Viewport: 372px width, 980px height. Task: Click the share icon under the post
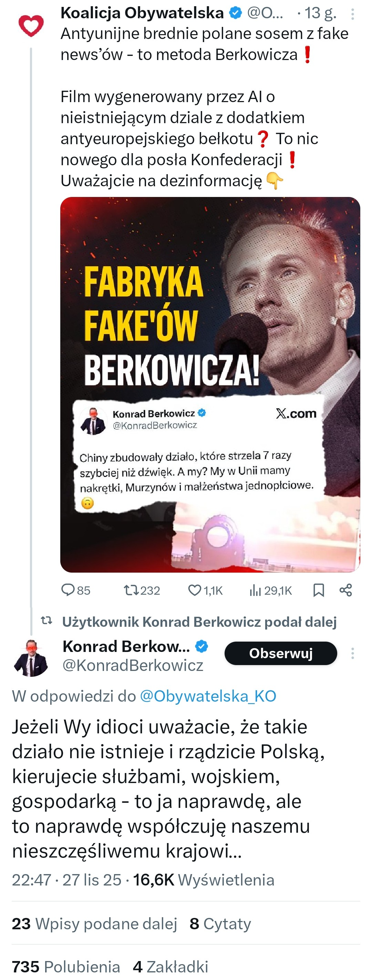click(x=345, y=590)
